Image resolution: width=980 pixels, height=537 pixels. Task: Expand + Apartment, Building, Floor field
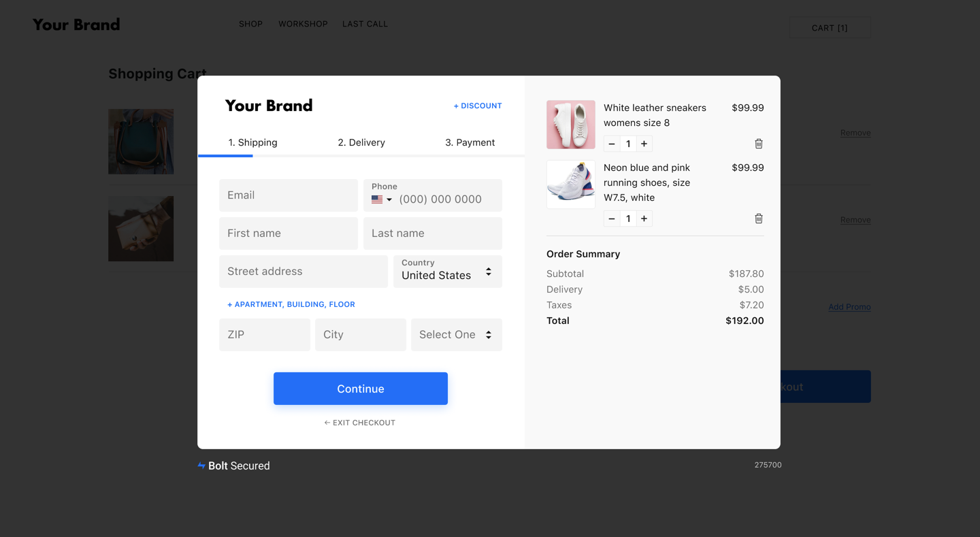[291, 304]
